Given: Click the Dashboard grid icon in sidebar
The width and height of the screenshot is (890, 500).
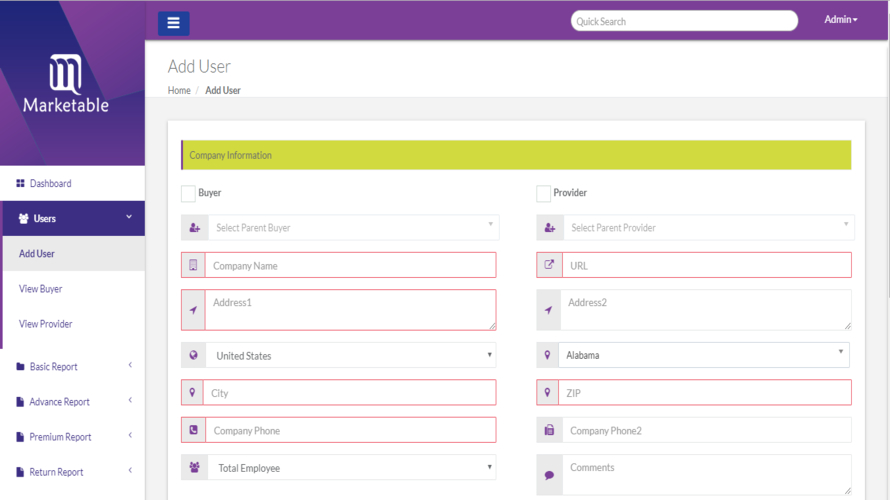Looking at the screenshot, I should click(x=20, y=183).
